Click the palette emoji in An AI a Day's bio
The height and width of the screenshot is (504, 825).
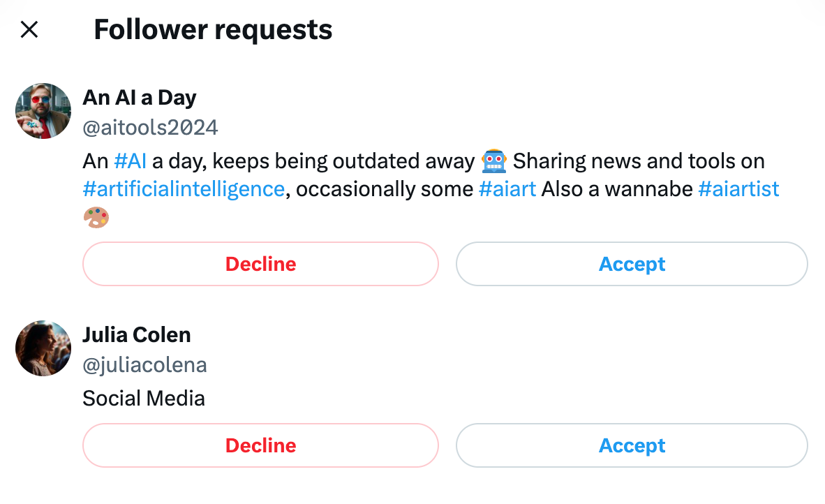[x=96, y=217]
